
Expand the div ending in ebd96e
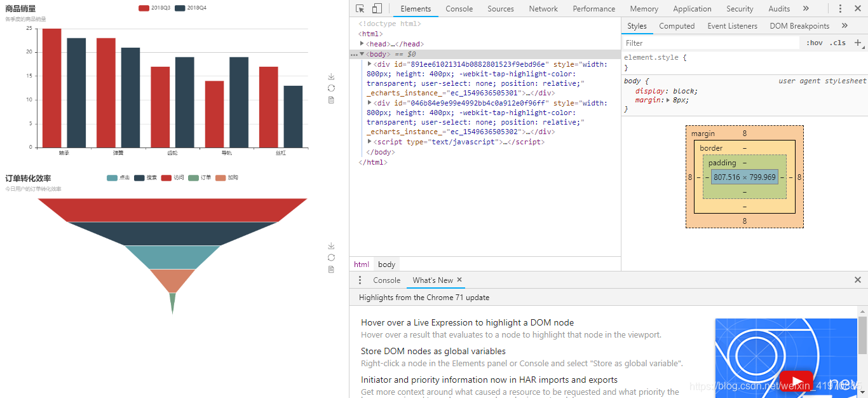coord(370,64)
